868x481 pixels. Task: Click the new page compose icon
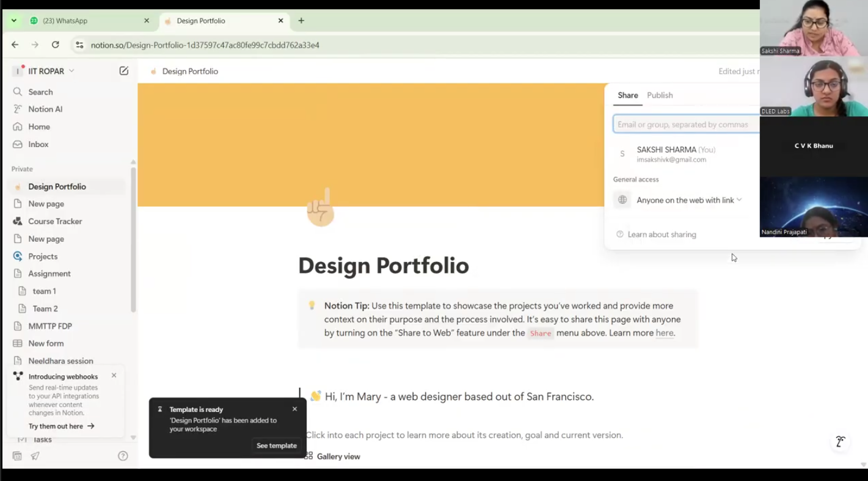124,71
